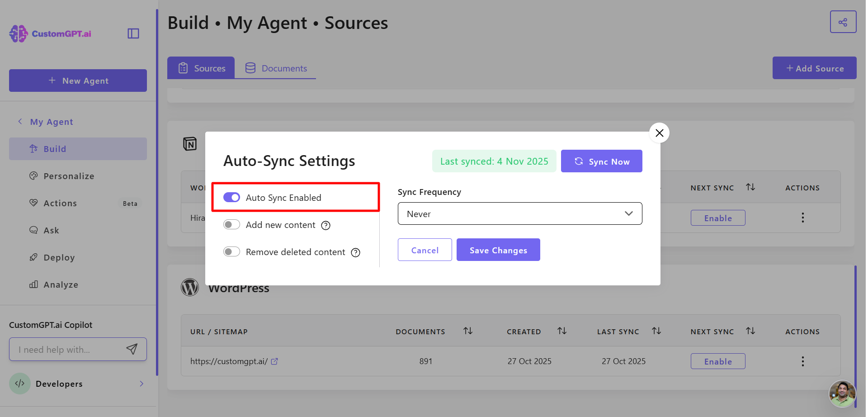Send Copilot message paper plane icon
Viewport: 868px width, 417px height.
pos(132,349)
